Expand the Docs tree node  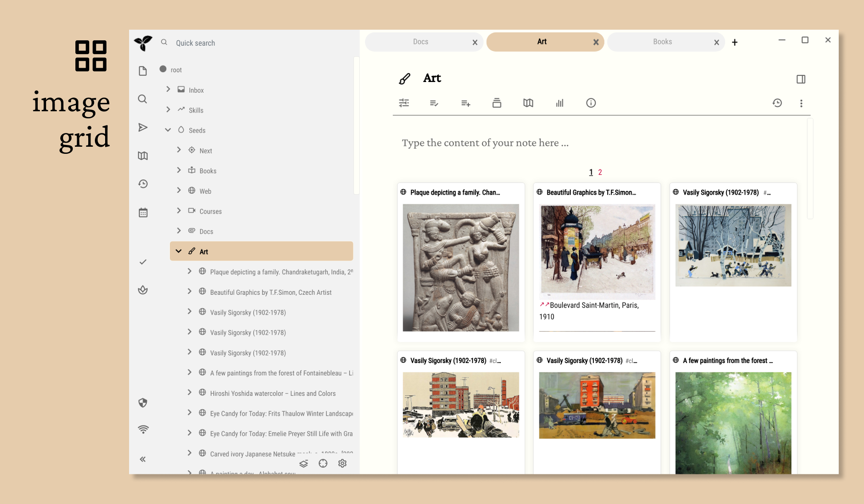pyautogui.click(x=179, y=231)
